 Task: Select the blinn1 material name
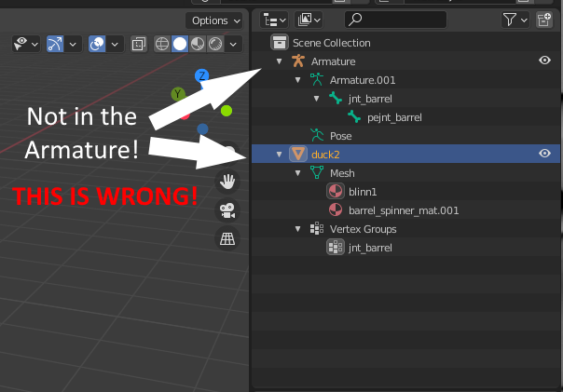(363, 192)
